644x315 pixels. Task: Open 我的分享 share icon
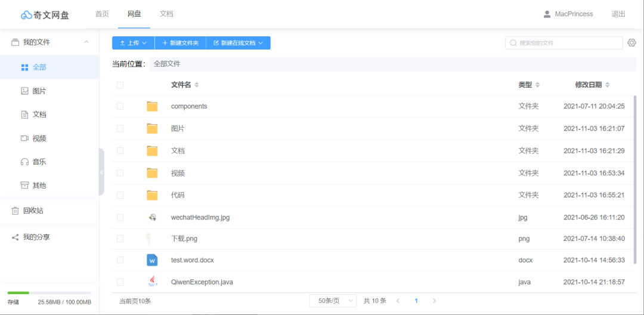(16, 237)
